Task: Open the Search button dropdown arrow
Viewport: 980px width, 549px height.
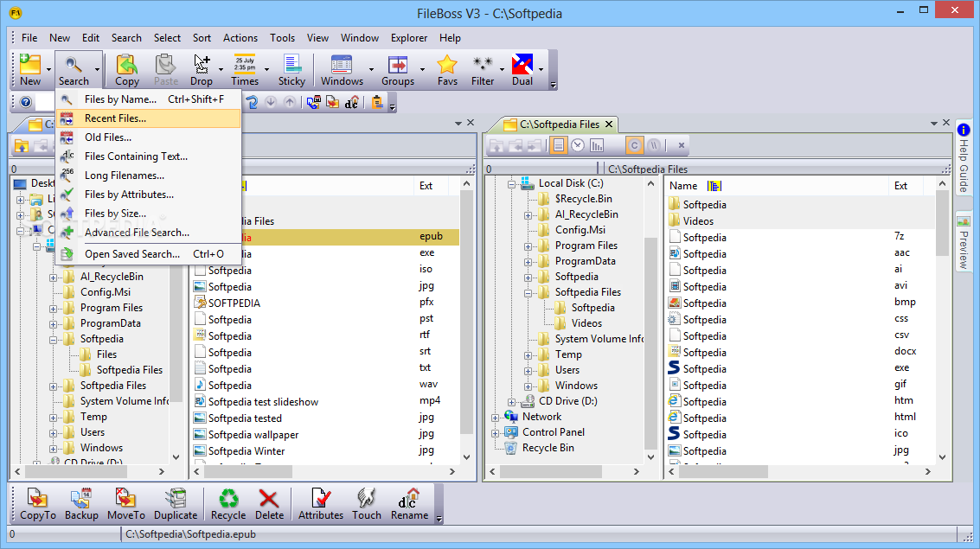Action: [x=97, y=69]
